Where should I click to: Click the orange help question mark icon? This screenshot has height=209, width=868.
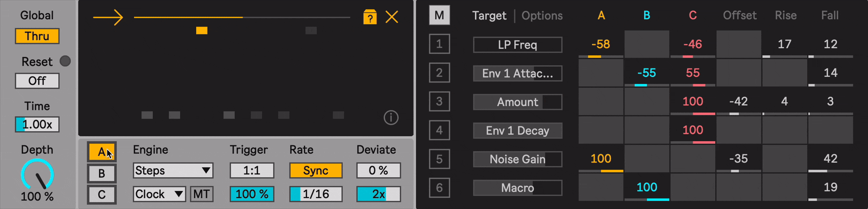pyautogui.click(x=370, y=17)
